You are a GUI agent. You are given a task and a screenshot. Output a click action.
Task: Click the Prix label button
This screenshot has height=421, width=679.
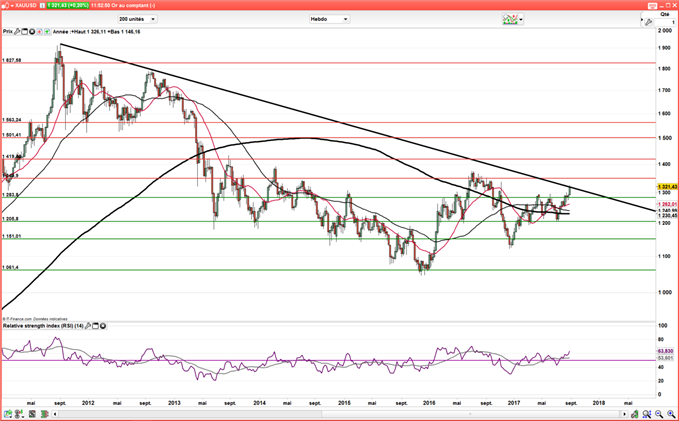pyautogui.click(x=8, y=32)
